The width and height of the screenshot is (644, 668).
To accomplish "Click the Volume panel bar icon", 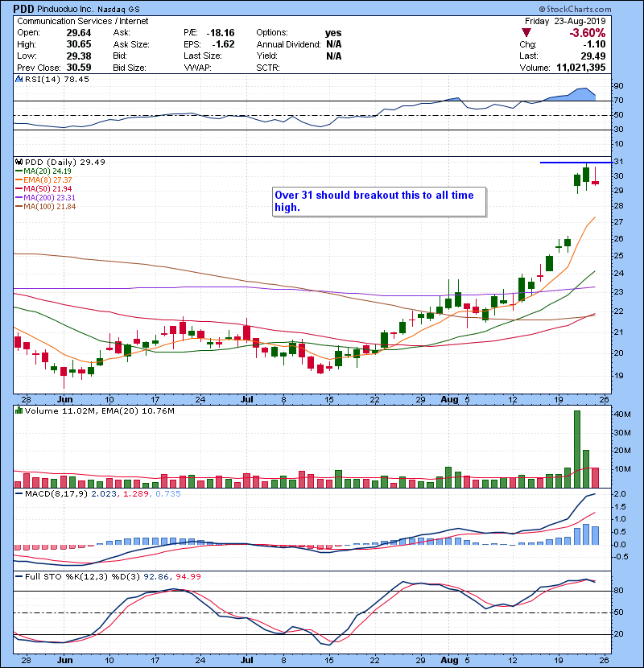I will point(19,410).
